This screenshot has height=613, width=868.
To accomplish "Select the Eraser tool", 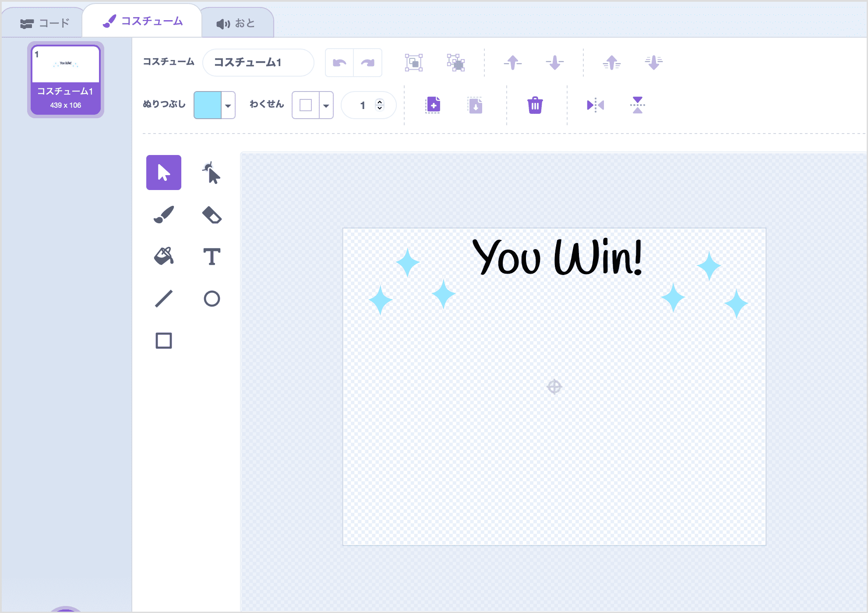I will pos(212,215).
